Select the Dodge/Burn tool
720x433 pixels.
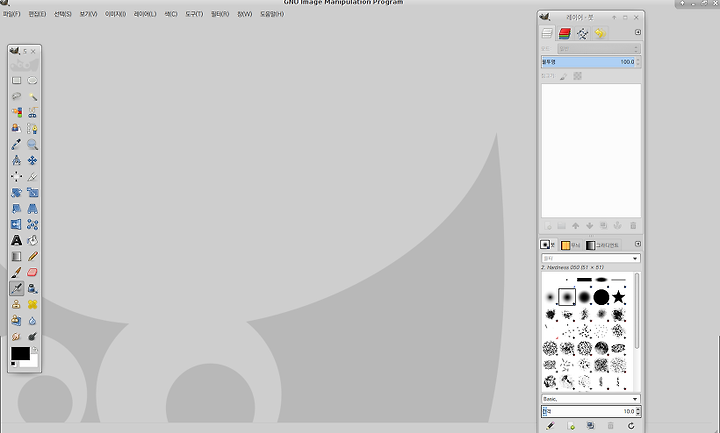[x=32, y=337]
